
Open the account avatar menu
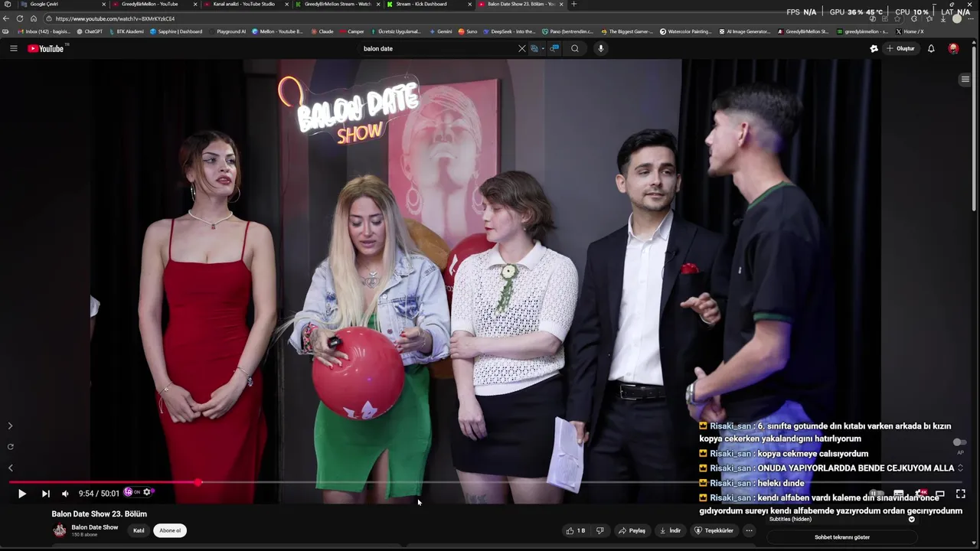pos(953,48)
